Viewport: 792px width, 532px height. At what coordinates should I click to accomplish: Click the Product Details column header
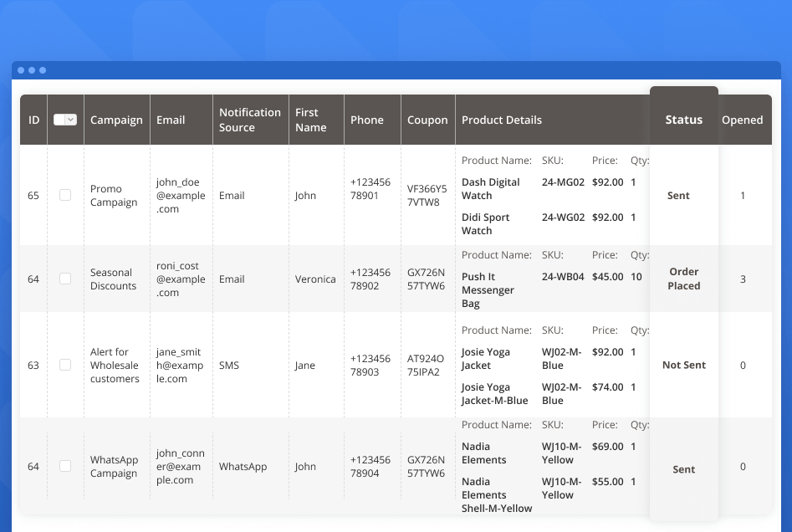click(502, 120)
